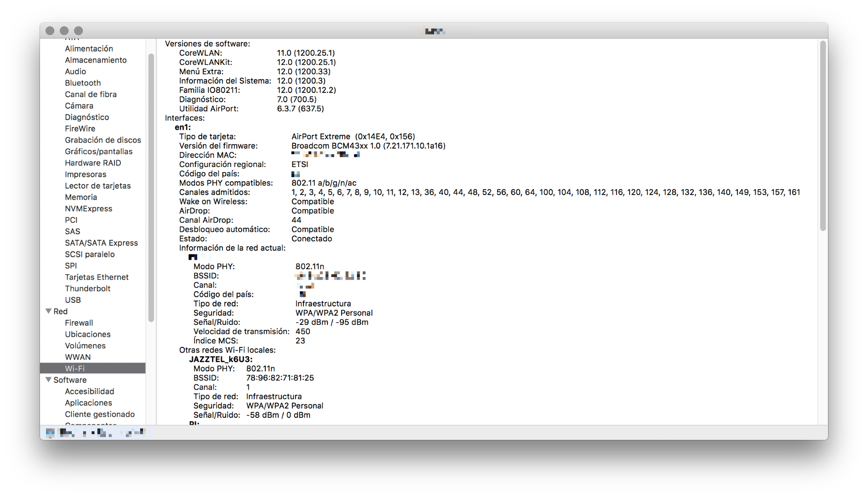
Task: Open Accesibilidad under Software
Action: (89, 392)
